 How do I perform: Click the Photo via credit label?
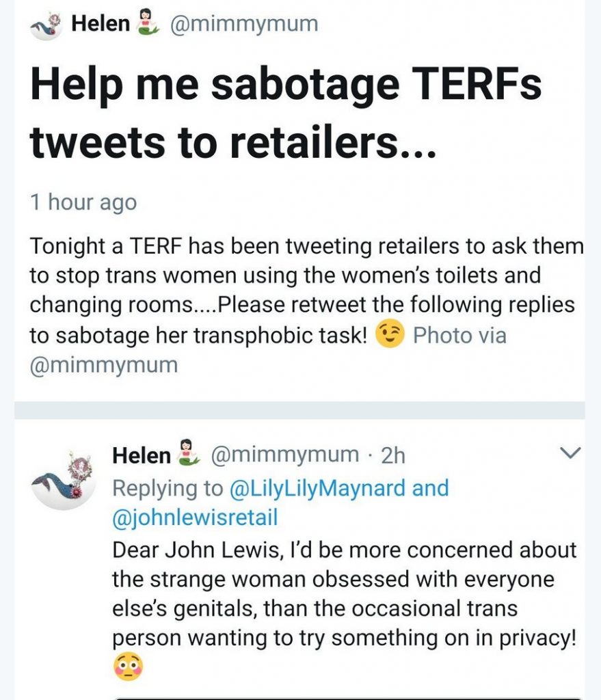point(460,335)
